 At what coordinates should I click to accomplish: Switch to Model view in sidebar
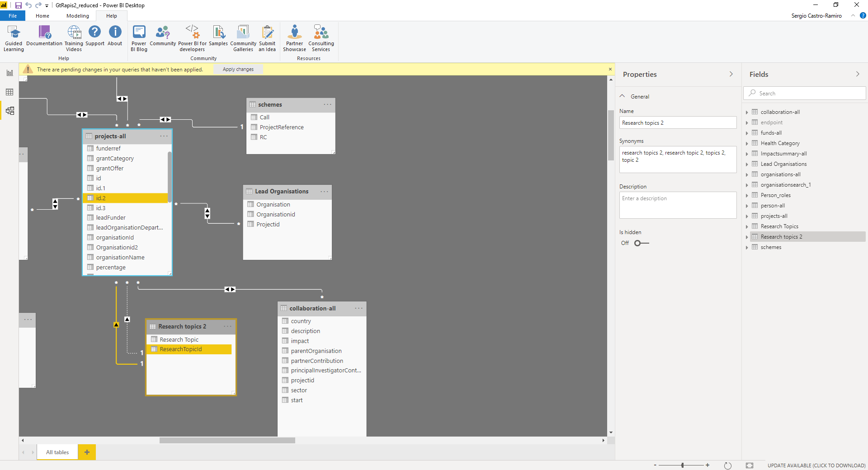[x=9, y=111]
